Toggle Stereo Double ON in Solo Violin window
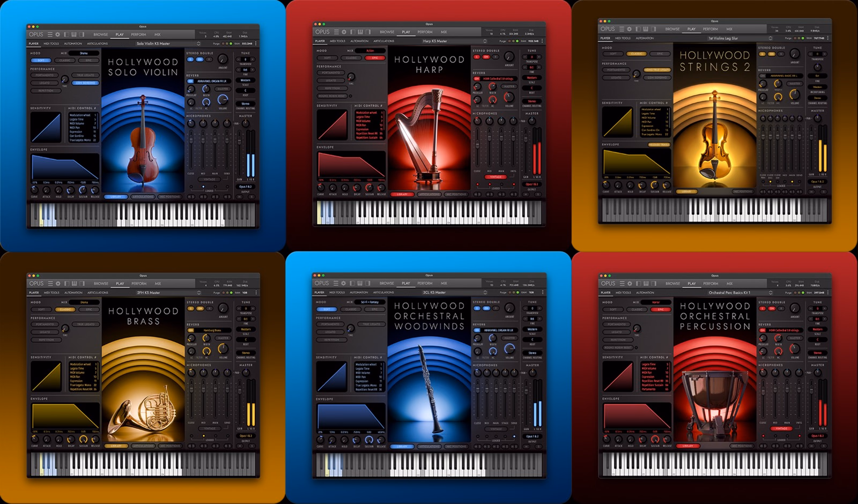858x504 pixels. click(x=199, y=60)
